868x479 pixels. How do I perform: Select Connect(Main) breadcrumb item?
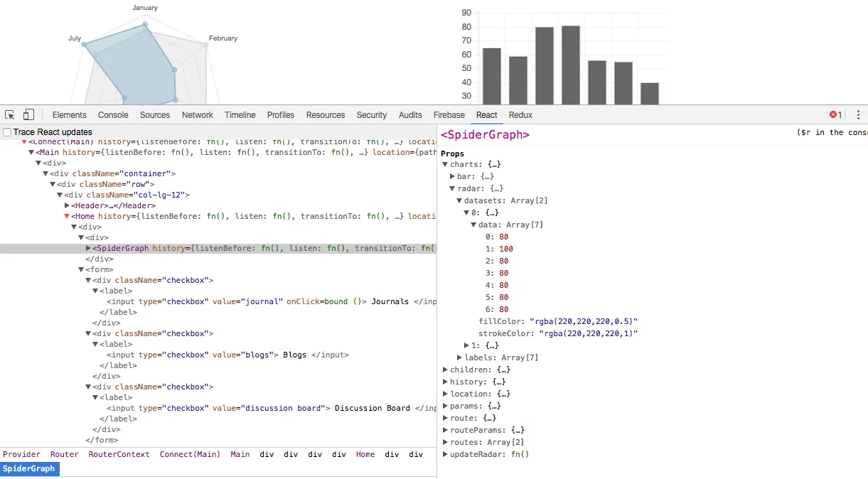(190, 454)
